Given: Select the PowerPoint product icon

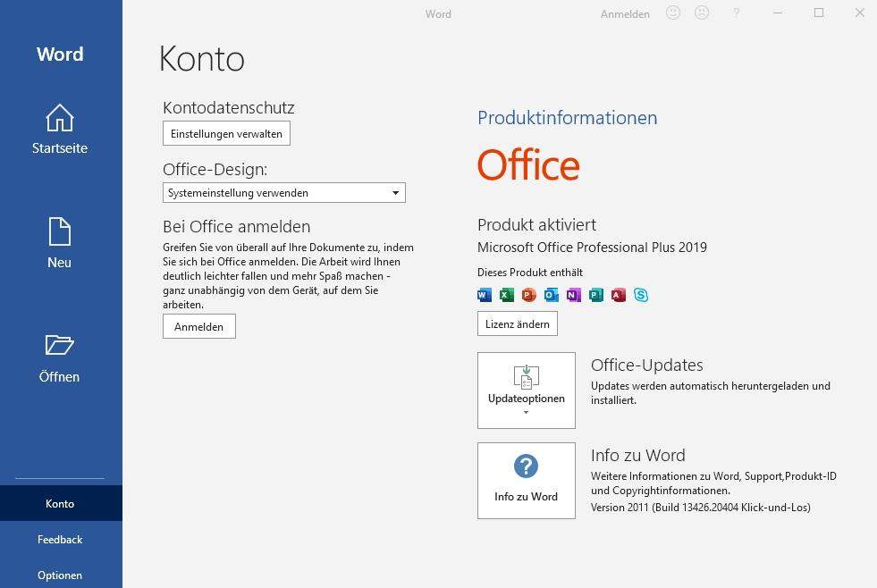Looking at the screenshot, I should click(528, 294).
